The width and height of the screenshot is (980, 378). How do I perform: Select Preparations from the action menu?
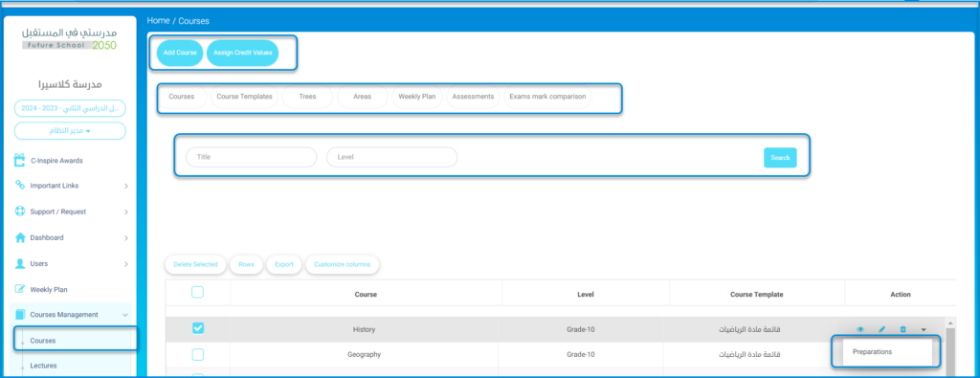(872, 352)
